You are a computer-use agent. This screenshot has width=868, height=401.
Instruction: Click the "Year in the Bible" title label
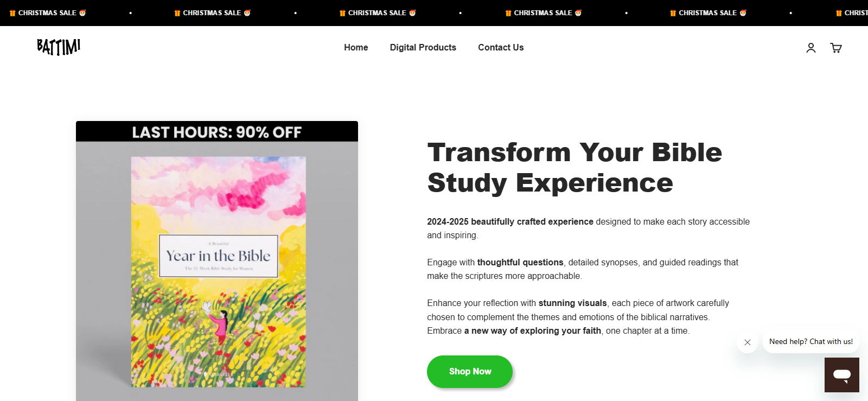click(x=218, y=256)
